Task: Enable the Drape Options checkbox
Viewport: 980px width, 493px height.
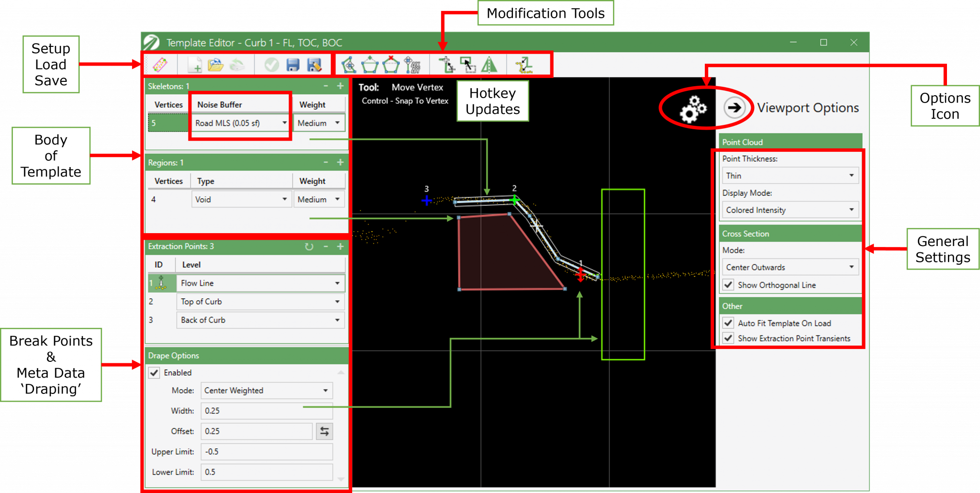Action: coord(154,373)
